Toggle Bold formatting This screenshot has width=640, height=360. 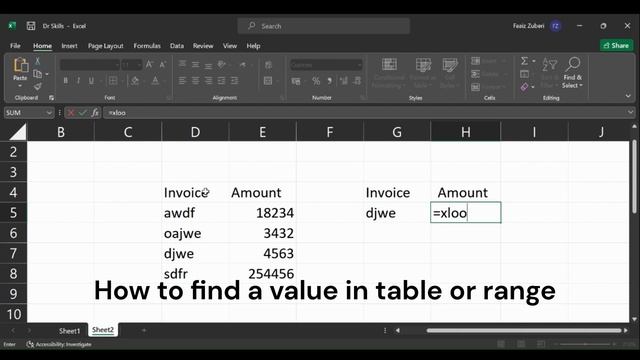click(65, 81)
